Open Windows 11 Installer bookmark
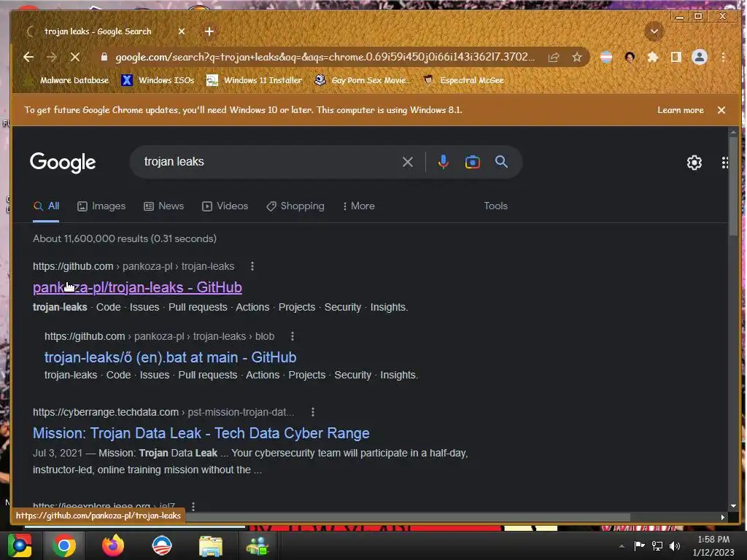Viewport: 747px width, 560px height. (255, 80)
